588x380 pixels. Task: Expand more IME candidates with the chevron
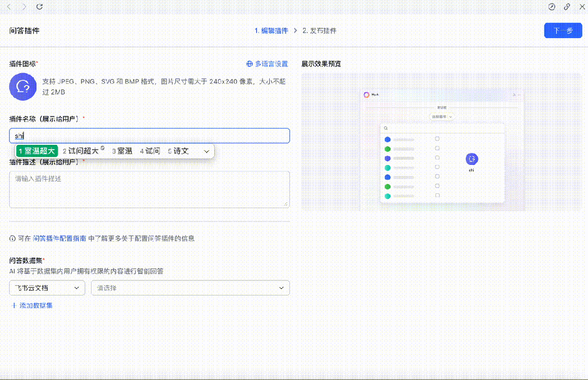click(206, 151)
